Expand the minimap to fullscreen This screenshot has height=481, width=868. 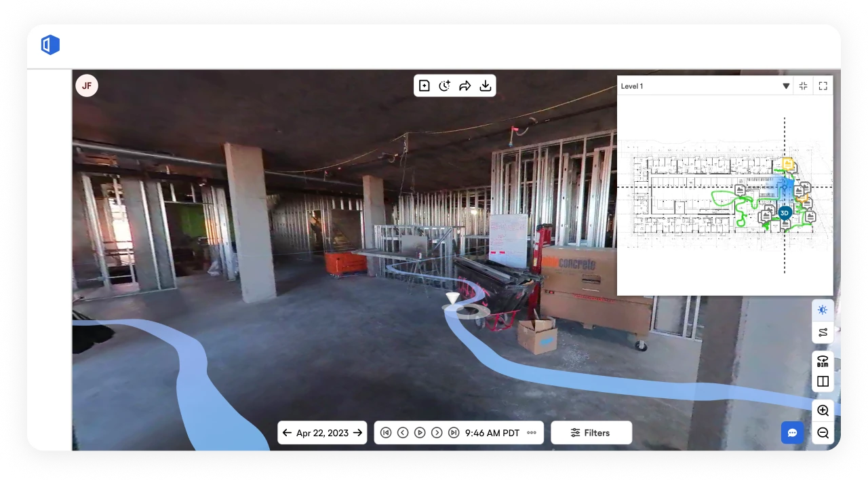pos(823,85)
